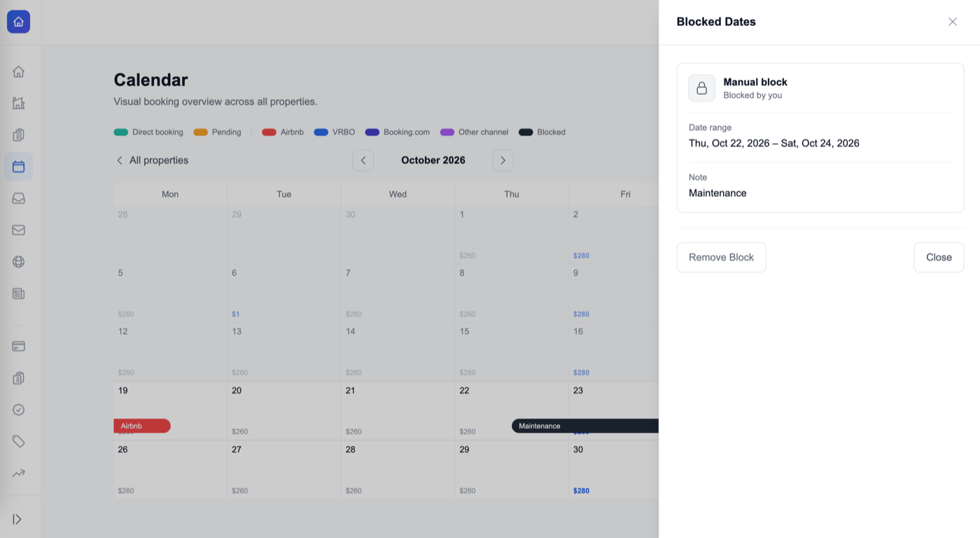
Task: Open the properties chart icon in sidebar
Action: [x=18, y=103]
